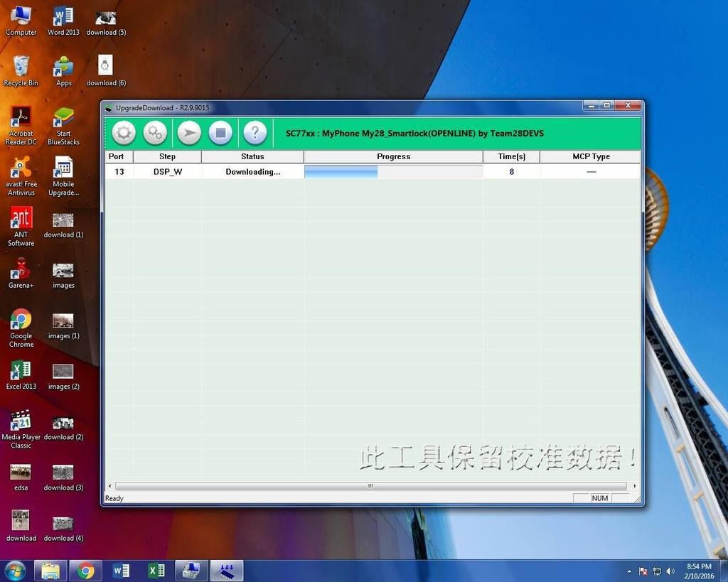
Task: Select the port 13 row Step cell
Action: tap(167, 172)
